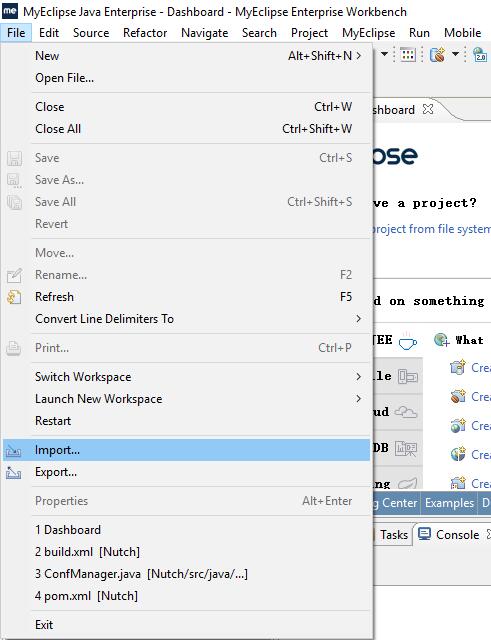The width and height of the screenshot is (491, 640).
Task: Choose Print... menu entry
Action: coord(187,348)
